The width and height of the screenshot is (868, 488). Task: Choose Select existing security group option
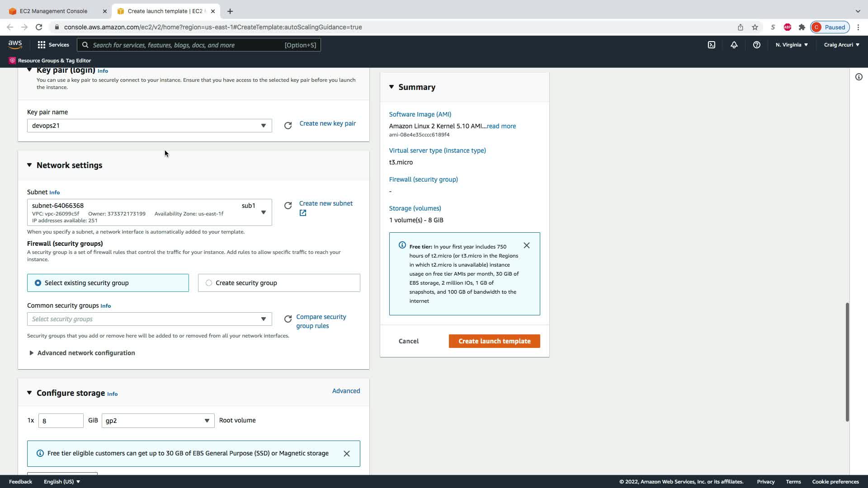38,283
